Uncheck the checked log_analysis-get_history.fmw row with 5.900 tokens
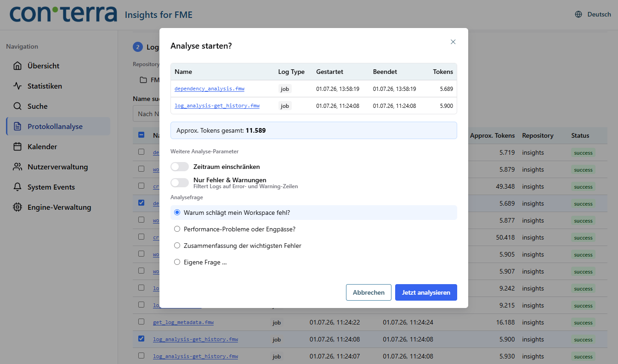The image size is (618, 364). coord(141,339)
